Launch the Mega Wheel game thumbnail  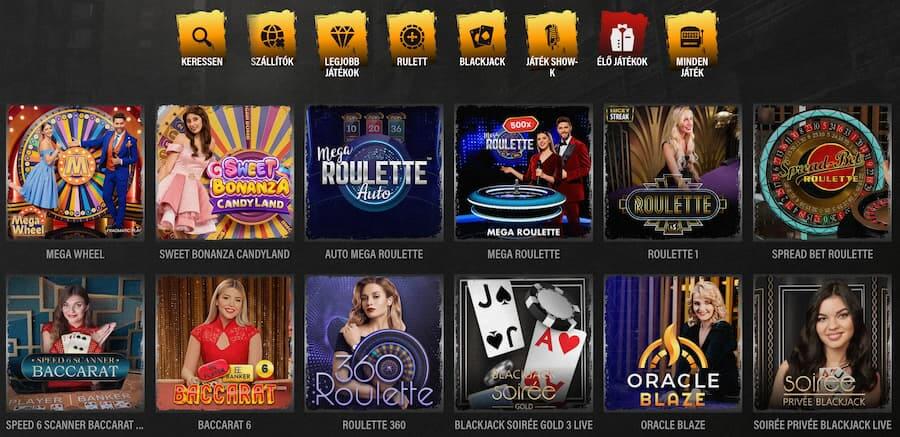pos(75,172)
